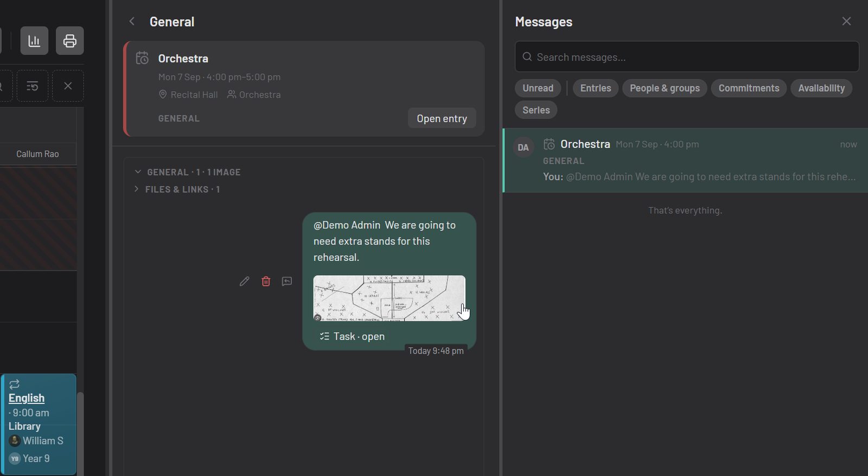Click the Search messages field
868x476 pixels.
(x=687, y=57)
